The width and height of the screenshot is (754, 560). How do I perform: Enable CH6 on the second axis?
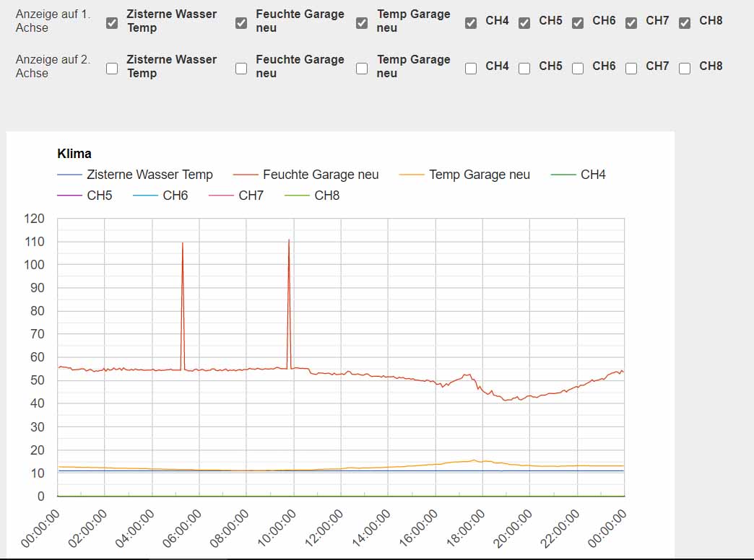coord(578,69)
